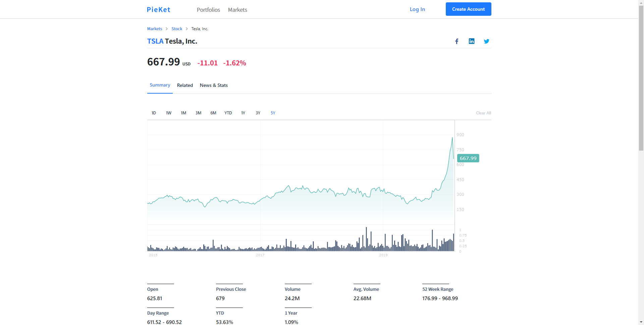Click the current price 667.99 heading
644x325 pixels.
coord(164,62)
